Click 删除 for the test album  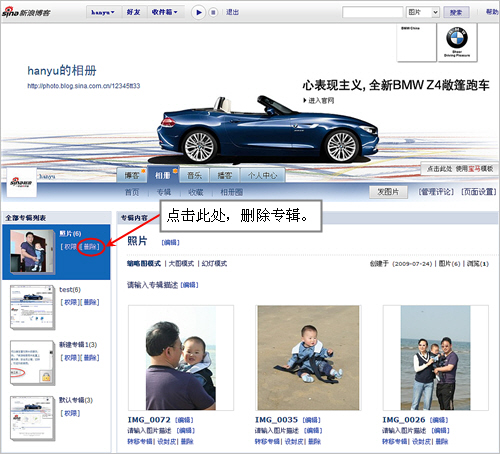pyautogui.click(x=90, y=302)
